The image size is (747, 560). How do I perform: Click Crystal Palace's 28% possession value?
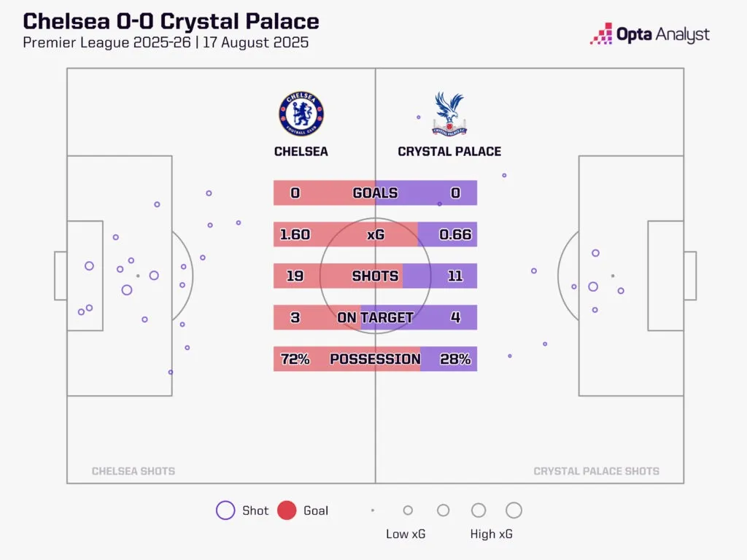(x=455, y=359)
